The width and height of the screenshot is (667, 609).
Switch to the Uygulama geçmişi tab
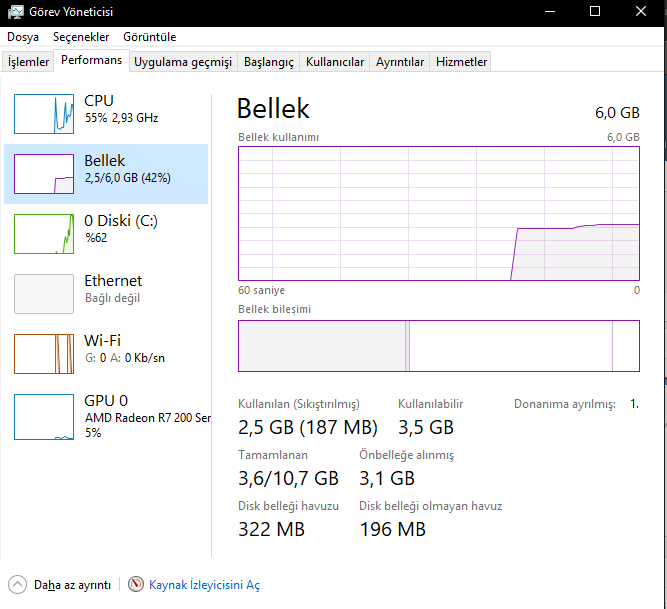tap(183, 62)
